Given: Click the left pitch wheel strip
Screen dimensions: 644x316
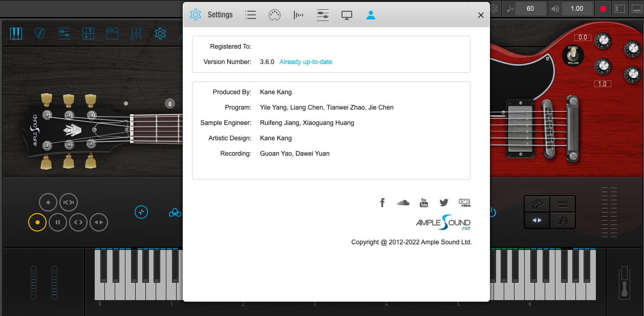Looking at the screenshot, I should pos(34,283).
